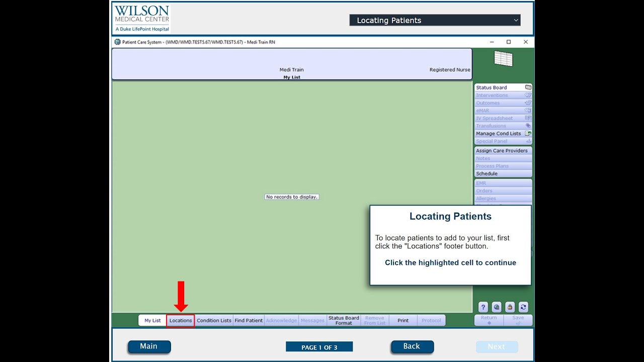The width and height of the screenshot is (644, 362).
Task: Click the Locations footer button
Action: point(181,321)
